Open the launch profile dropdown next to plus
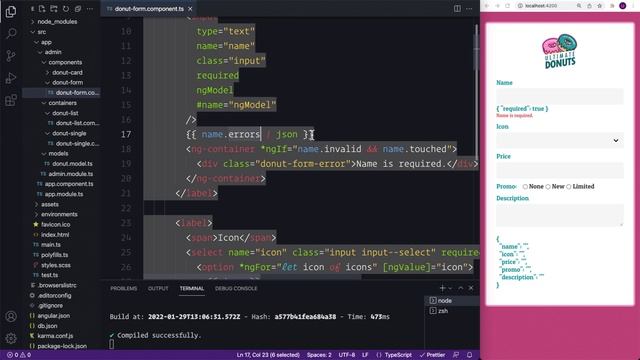The width and height of the screenshot is (640, 360). (x=450, y=288)
